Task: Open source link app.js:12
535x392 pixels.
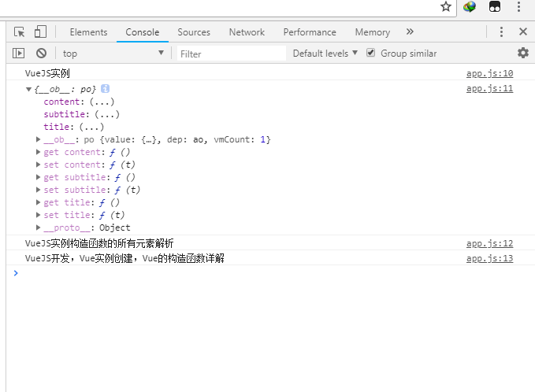Action: (489, 243)
